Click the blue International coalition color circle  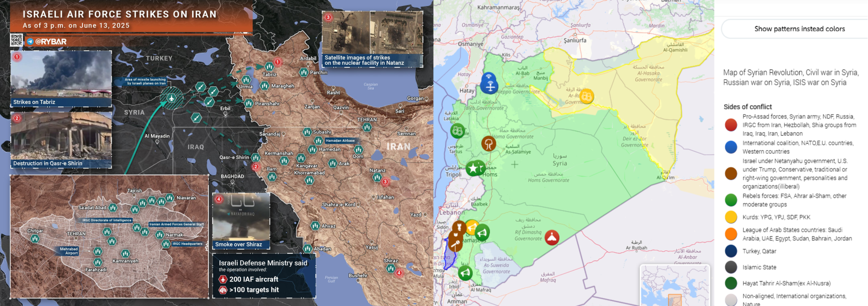(731, 147)
